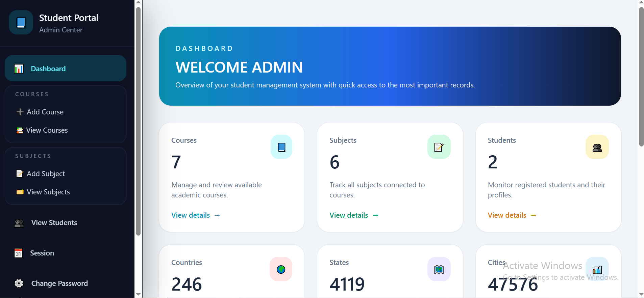Open Add Course in the sidebar
644x298 pixels.
point(66,112)
